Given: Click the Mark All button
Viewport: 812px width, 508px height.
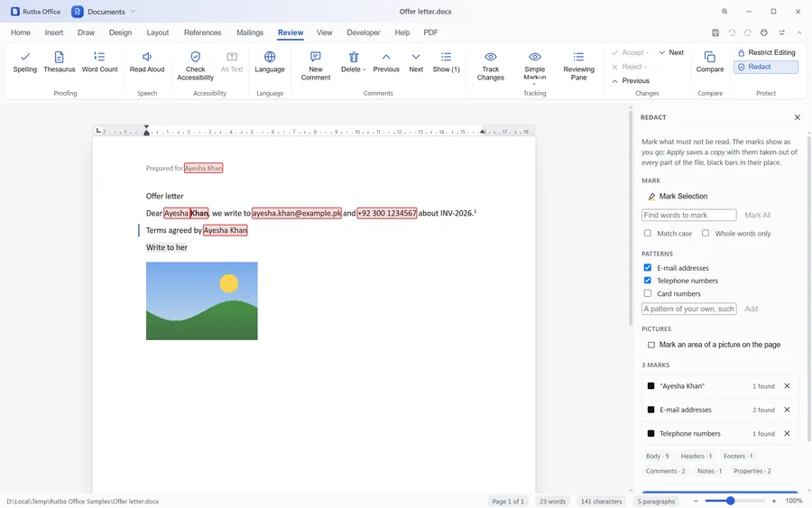Looking at the screenshot, I should 757,215.
